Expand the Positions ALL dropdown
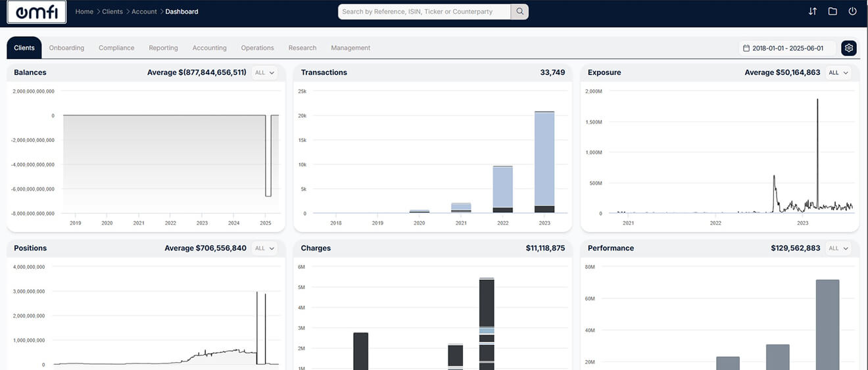Screen dimensions: 868x370 pos(265,248)
